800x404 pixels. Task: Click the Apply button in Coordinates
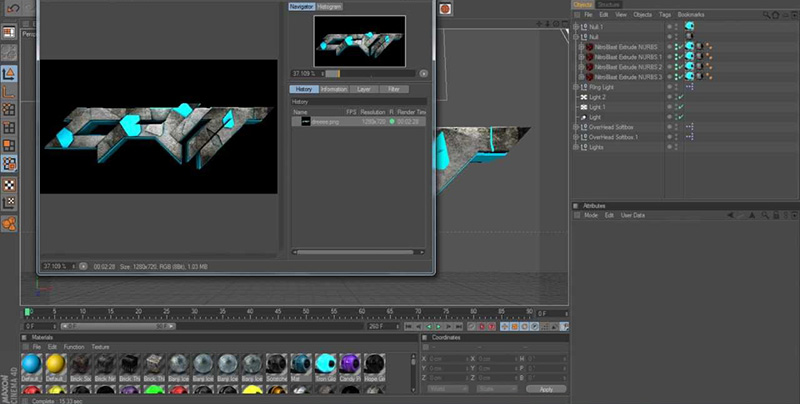(546, 389)
